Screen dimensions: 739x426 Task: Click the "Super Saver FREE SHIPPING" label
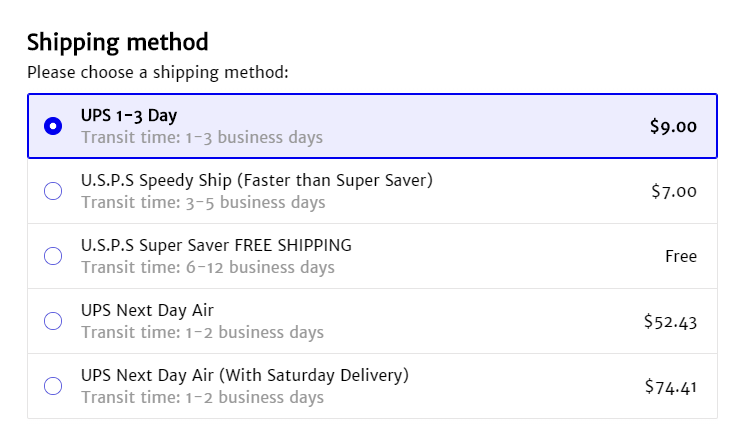click(216, 246)
